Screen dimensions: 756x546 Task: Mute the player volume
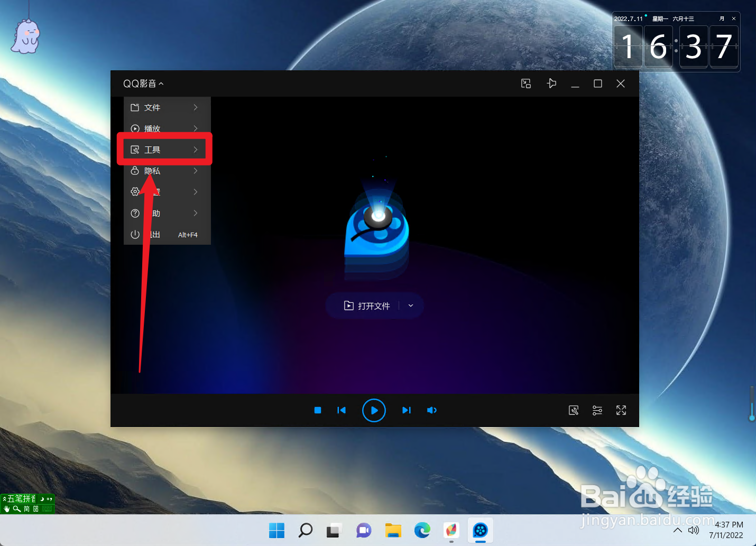432,410
